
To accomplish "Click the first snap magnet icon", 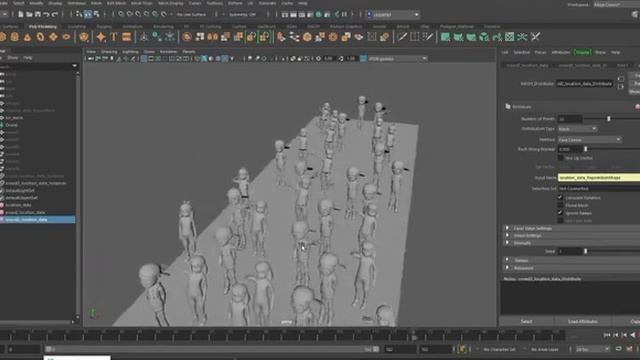I will (121, 14).
